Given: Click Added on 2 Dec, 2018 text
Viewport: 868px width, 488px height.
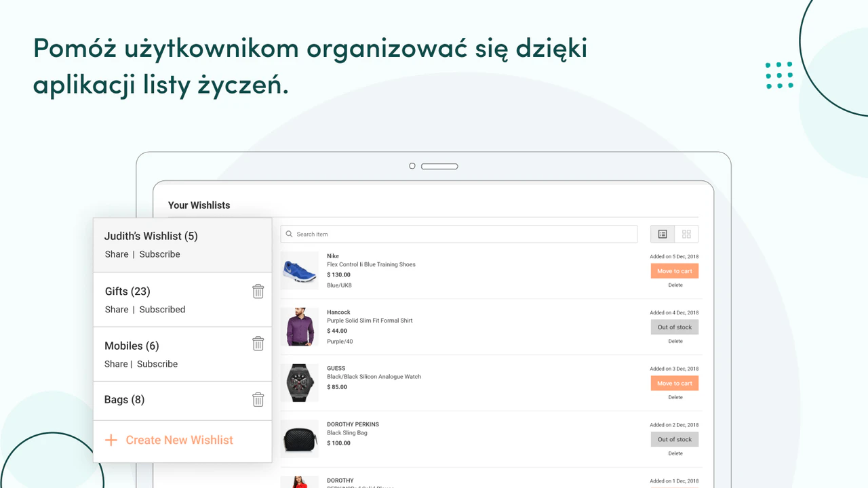Looking at the screenshot, I should (x=674, y=425).
